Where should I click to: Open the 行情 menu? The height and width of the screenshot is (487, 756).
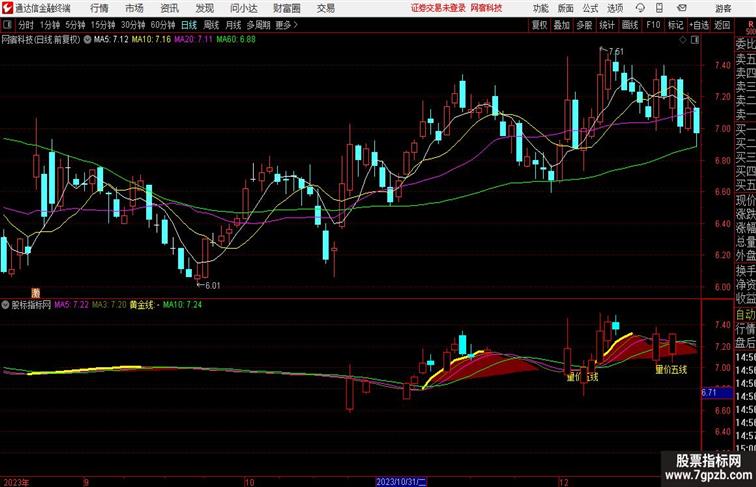click(x=99, y=8)
